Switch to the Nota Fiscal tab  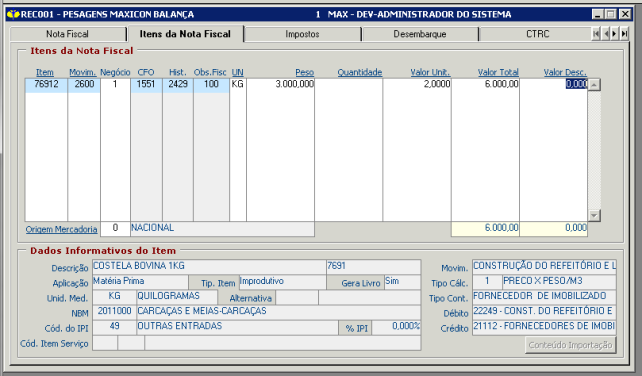(68, 34)
